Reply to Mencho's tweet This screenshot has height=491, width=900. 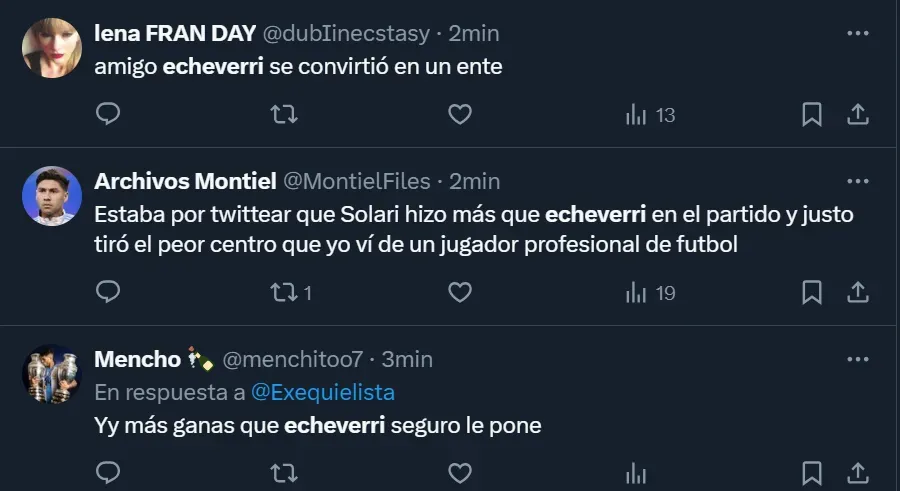108,471
